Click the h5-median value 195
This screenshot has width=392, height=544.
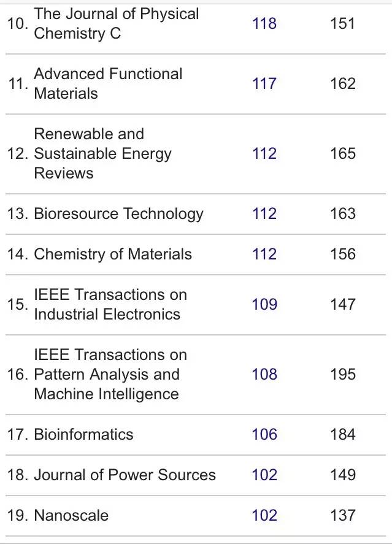342,374
